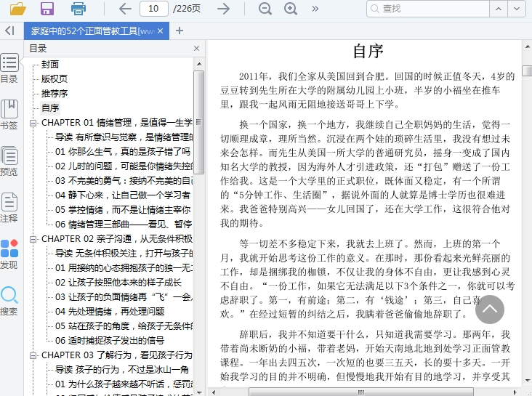This screenshot has width=532, height=396.
Task: Click the document scroll-up arrow
Action: (527, 47)
